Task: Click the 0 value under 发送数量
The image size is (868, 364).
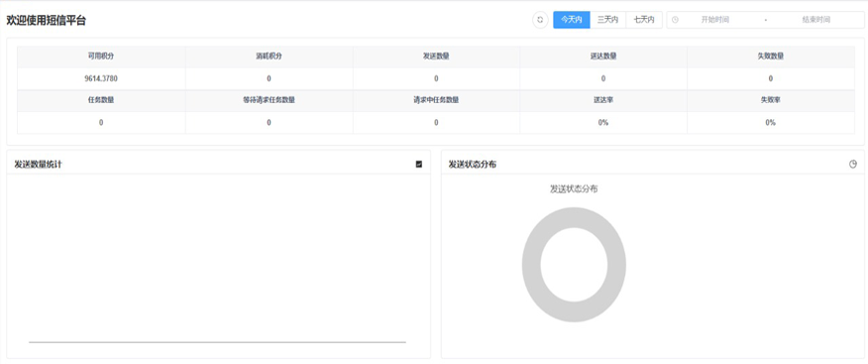Action: coord(436,78)
